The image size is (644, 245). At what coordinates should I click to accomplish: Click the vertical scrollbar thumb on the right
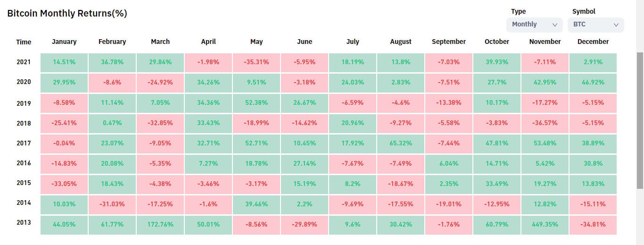pos(640,118)
